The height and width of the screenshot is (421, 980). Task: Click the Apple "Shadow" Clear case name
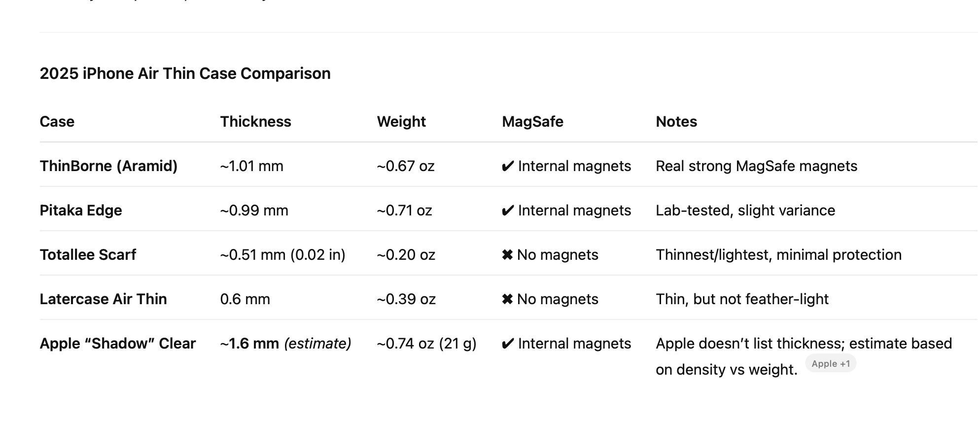click(118, 344)
